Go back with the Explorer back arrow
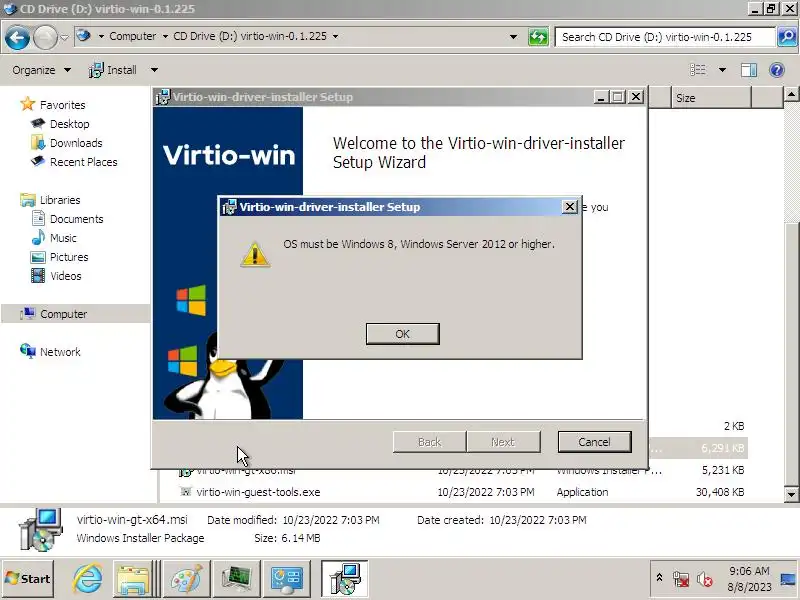 [17, 37]
